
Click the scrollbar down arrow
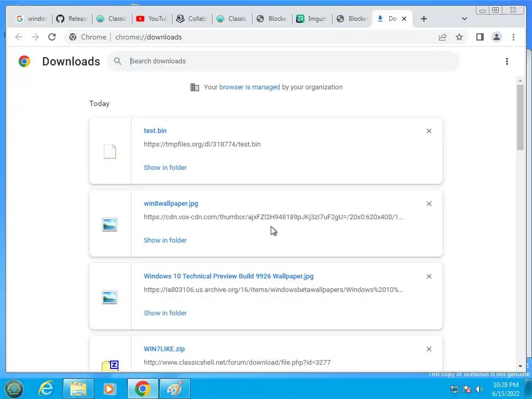point(520,366)
